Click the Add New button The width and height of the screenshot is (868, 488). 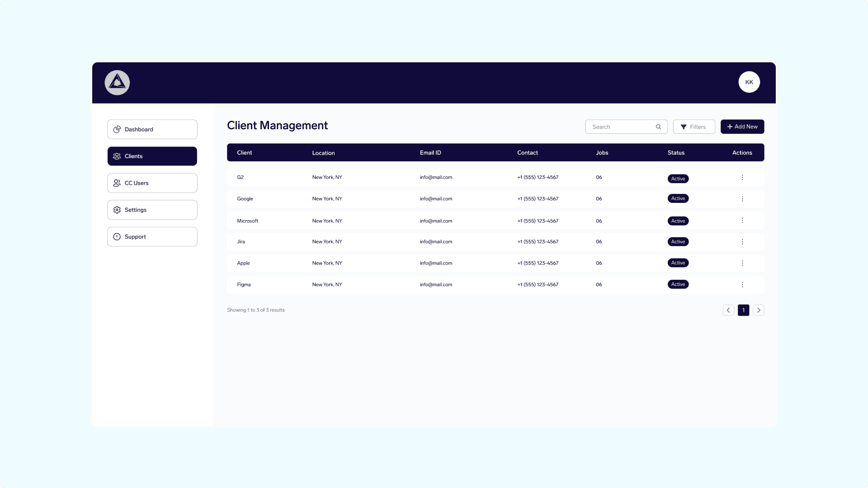coord(742,127)
